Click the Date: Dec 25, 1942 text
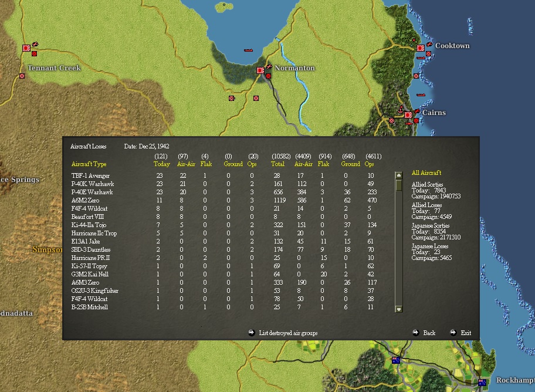Image resolution: width=535 pixels, height=392 pixels. click(x=147, y=146)
